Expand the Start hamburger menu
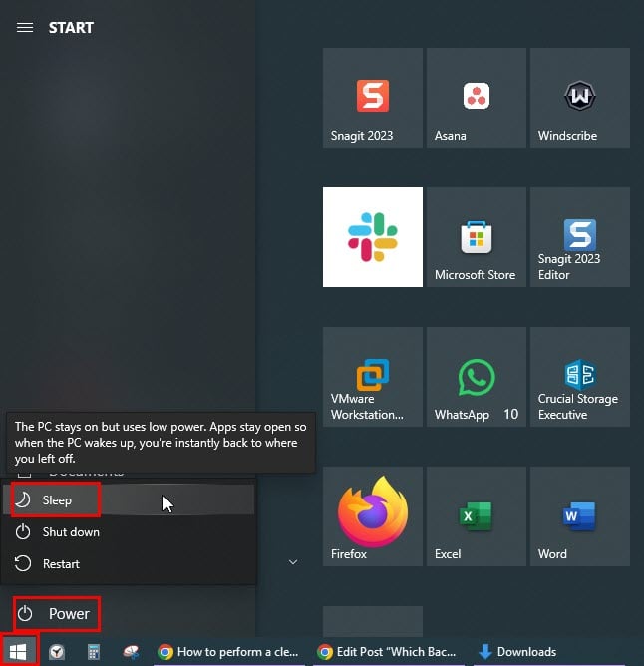Screen dimensions: 644x666 pos(25,28)
